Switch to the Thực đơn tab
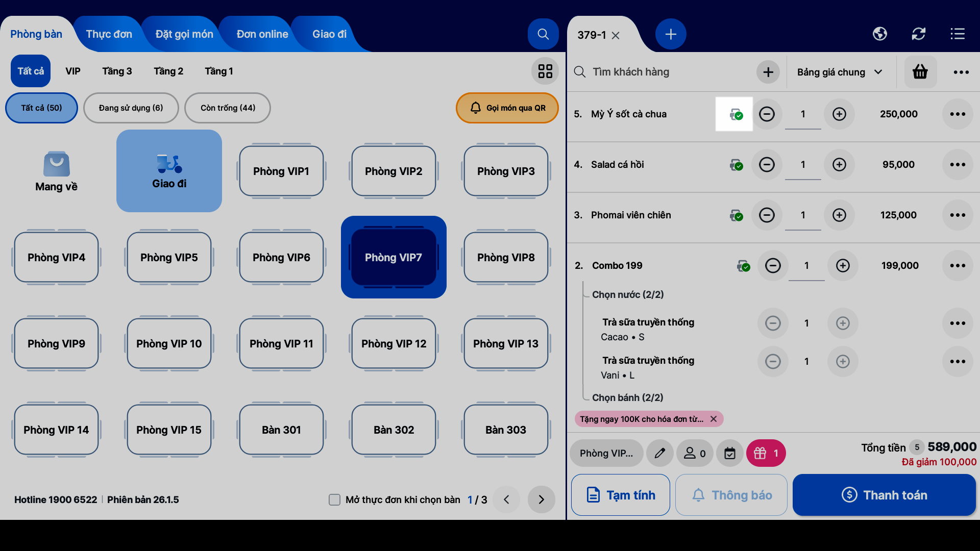This screenshot has height=551, width=980. click(109, 34)
